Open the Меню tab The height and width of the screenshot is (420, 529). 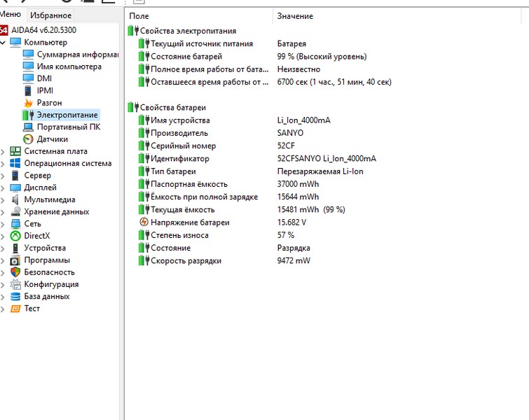point(11,15)
